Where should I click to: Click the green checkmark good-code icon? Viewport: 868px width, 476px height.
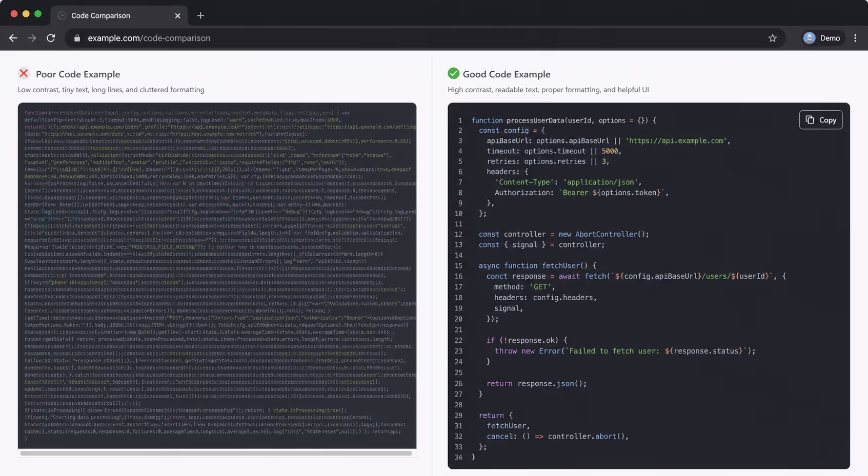point(453,73)
